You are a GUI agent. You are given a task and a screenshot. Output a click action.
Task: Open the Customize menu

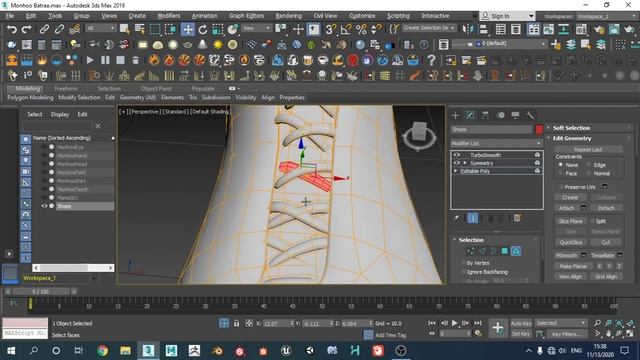[x=362, y=16]
